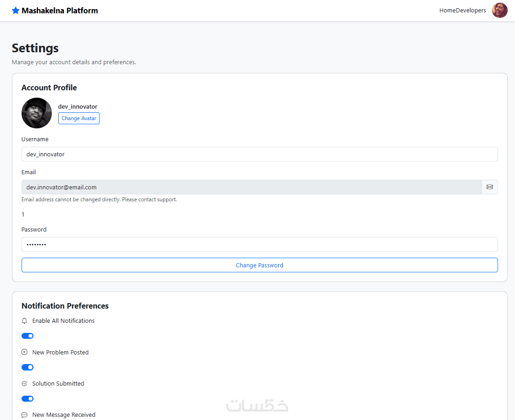Viewport: 515px width, 420px height.
Task: Go to Home in the navbar
Action: pyautogui.click(x=447, y=11)
